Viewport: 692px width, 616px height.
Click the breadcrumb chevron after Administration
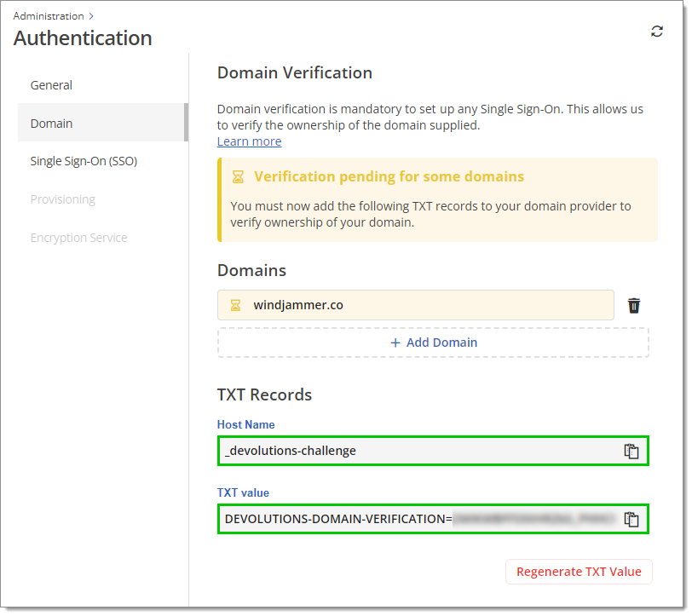91,16
